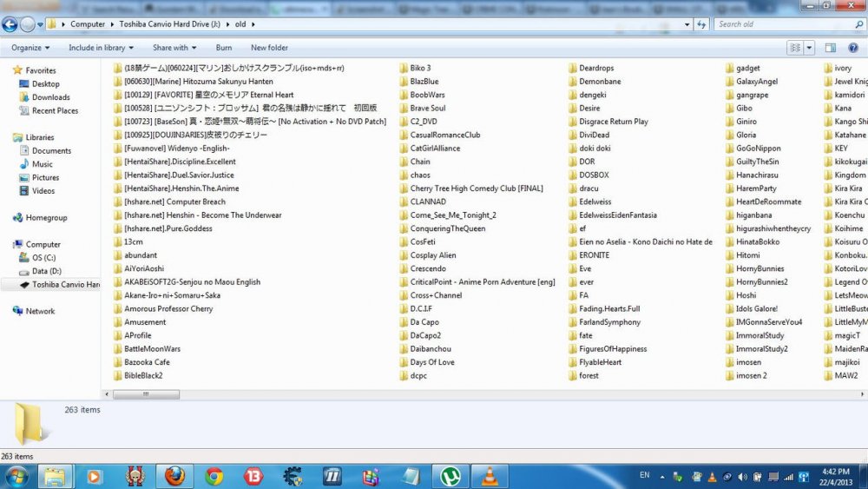Screen dimensions: 868x489
Task: Click the Burn toolbar button
Action: [x=223, y=48]
